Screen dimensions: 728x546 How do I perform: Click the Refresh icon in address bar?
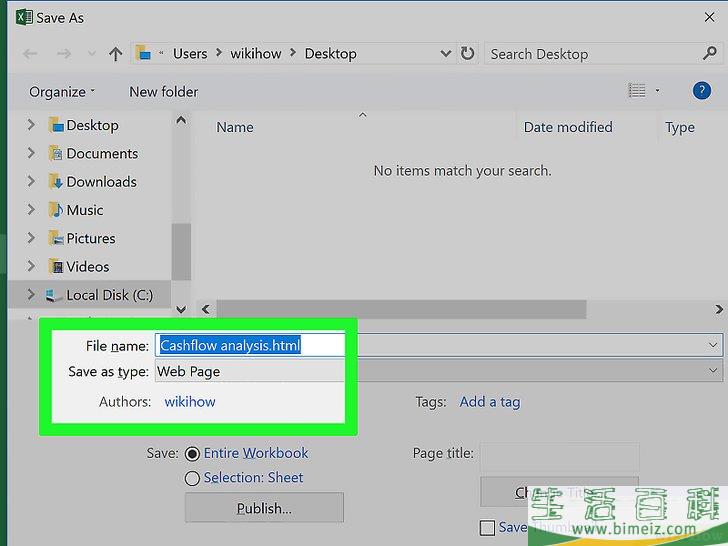click(467, 54)
